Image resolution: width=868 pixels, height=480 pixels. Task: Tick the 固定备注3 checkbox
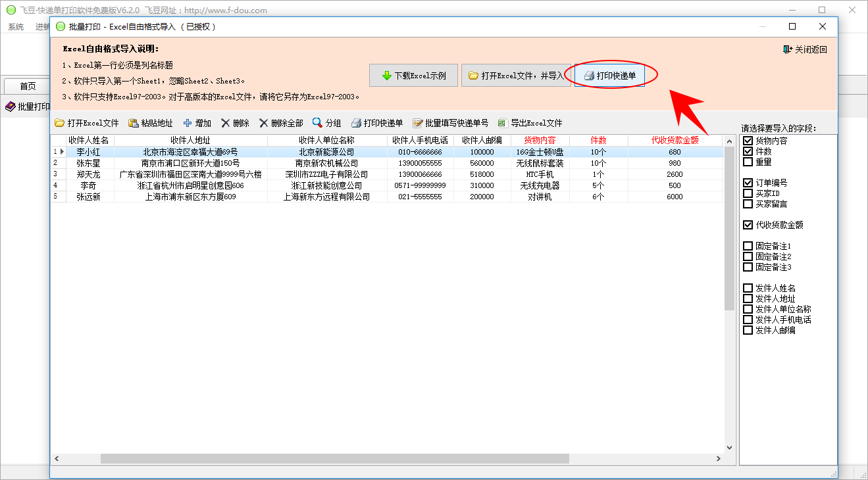[748, 267]
